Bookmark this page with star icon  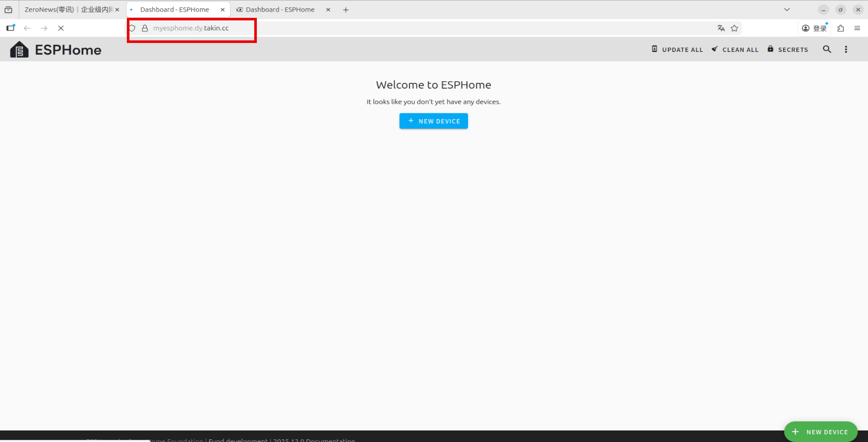coord(734,28)
